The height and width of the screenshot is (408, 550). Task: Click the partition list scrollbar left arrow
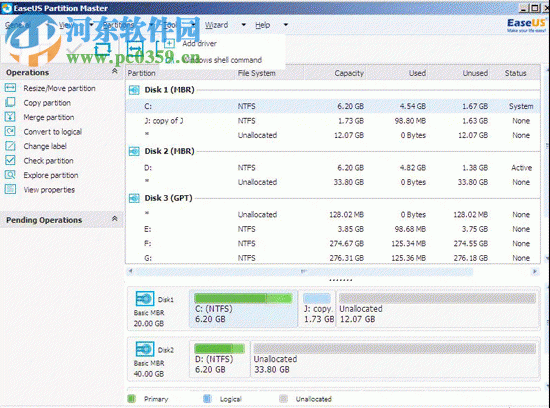click(130, 271)
